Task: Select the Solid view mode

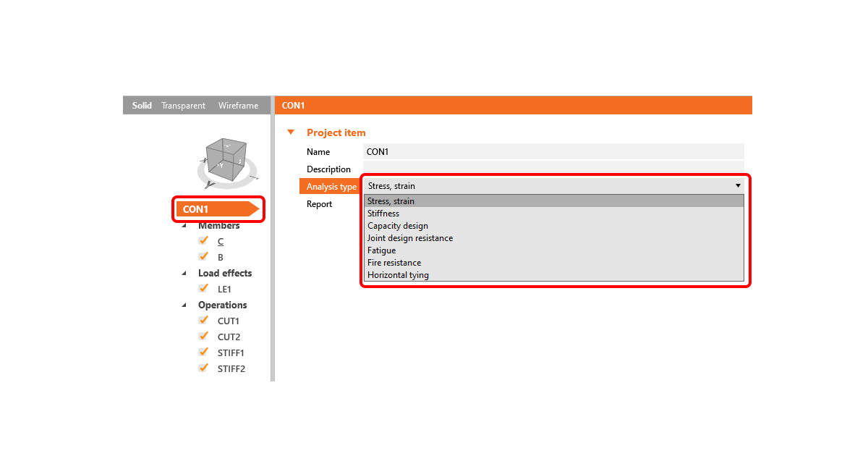Action: pyautogui.click(x=141, y=105)
